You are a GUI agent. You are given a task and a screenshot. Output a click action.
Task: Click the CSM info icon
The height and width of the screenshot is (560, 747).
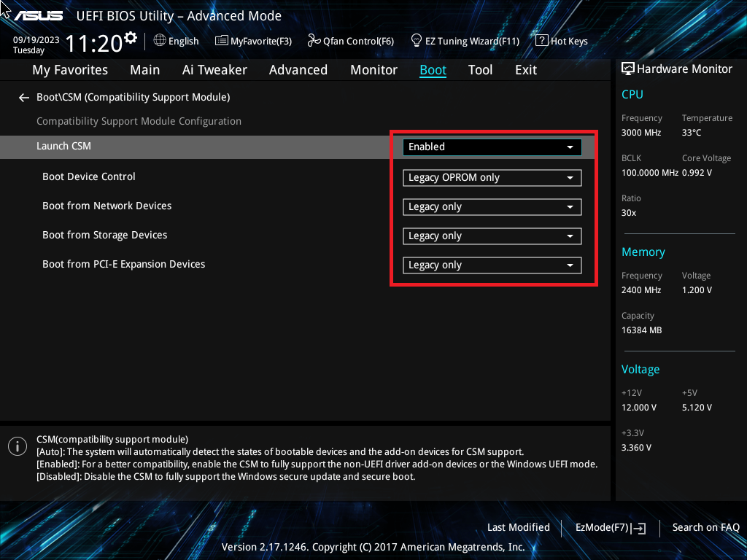click(17, 446)
